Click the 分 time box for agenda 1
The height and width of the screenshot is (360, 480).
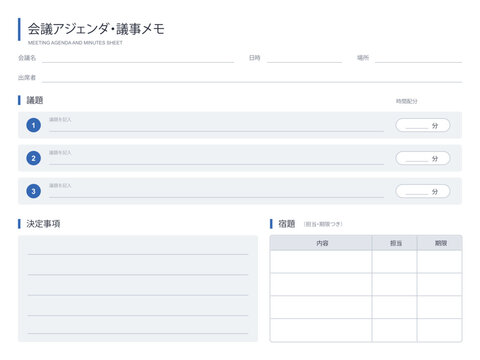click(423, 125)
